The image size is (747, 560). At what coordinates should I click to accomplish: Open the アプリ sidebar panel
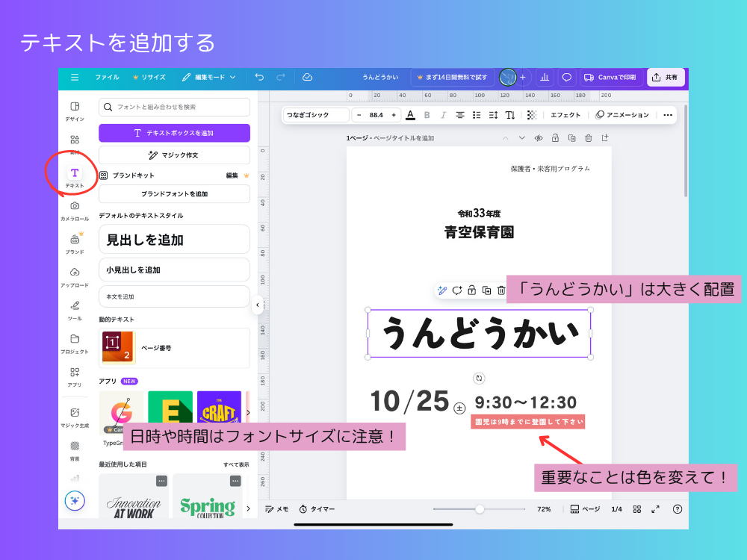click(75, 376)
